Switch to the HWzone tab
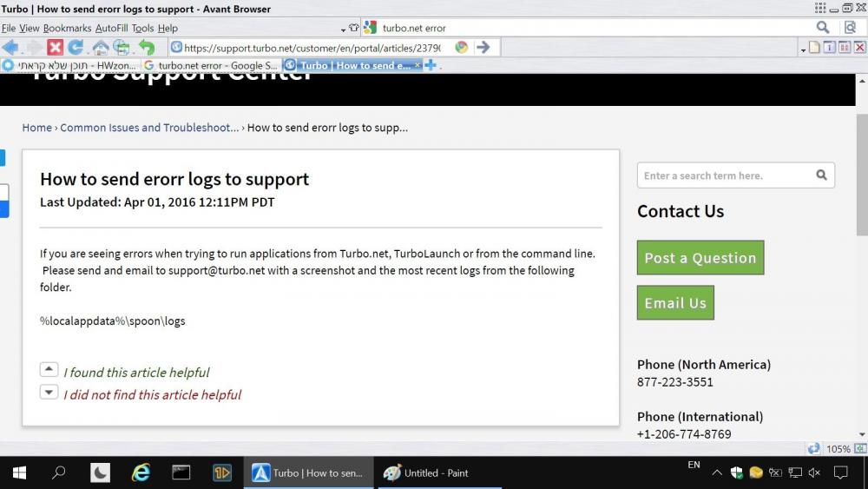868x489 pixels. 70,65
